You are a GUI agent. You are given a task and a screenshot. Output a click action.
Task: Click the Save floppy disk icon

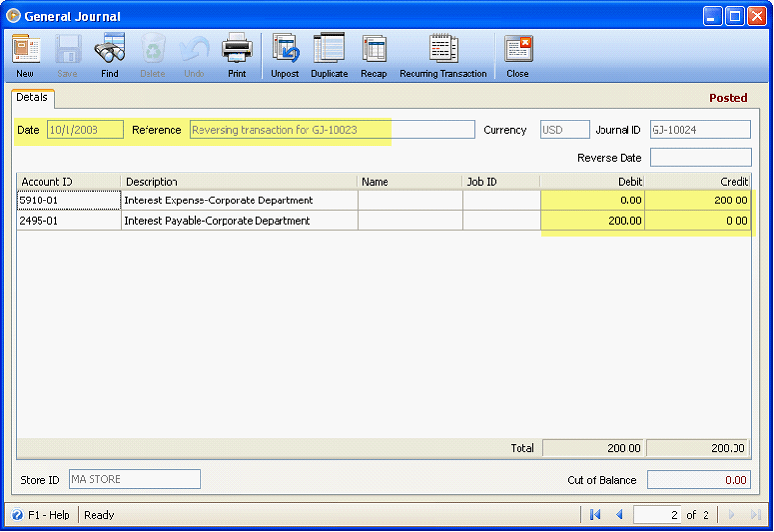pyautogui.click(x=67, y=49)
